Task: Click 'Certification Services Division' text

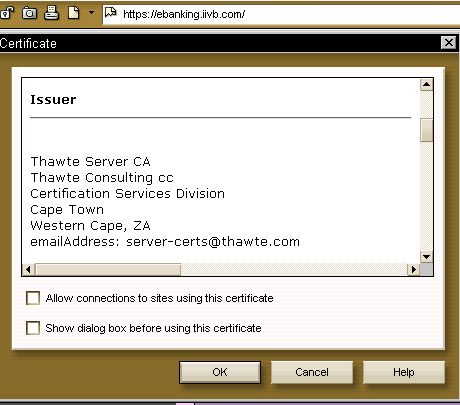Action: (128, 194)
